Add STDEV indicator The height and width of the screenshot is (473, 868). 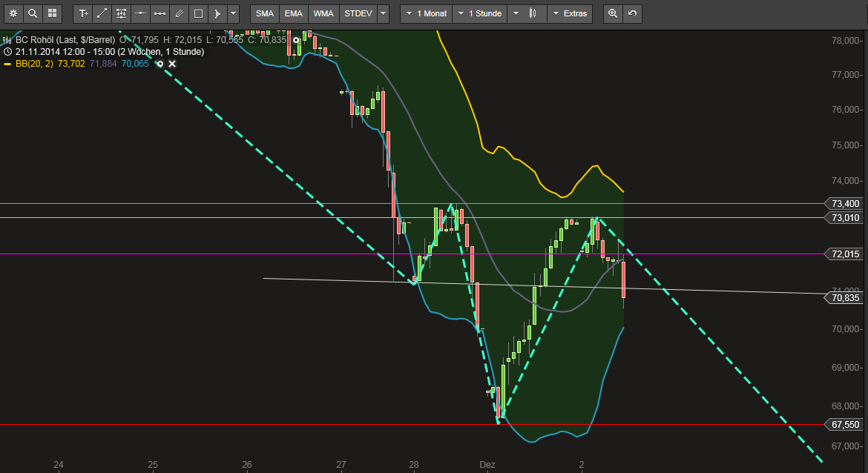click(358, 13)
